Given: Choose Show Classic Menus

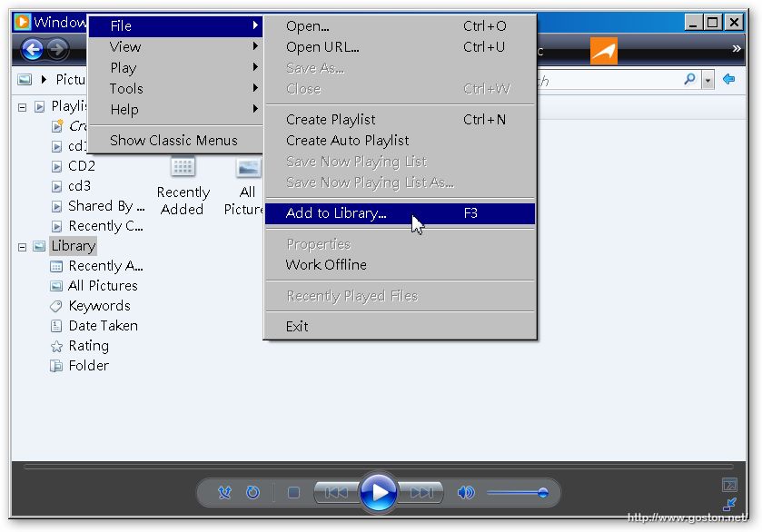Looking at the screenshot, I should pos(175,141).
